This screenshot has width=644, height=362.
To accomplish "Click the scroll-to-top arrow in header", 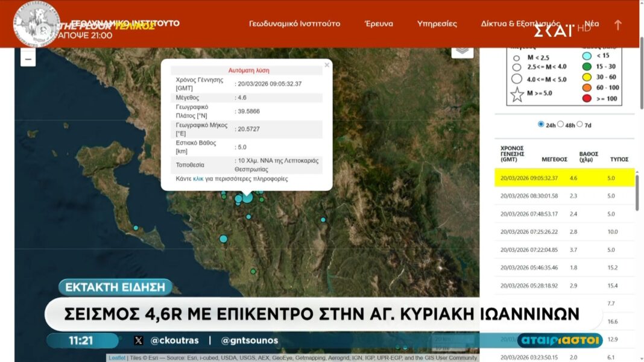I will [617, 25].
